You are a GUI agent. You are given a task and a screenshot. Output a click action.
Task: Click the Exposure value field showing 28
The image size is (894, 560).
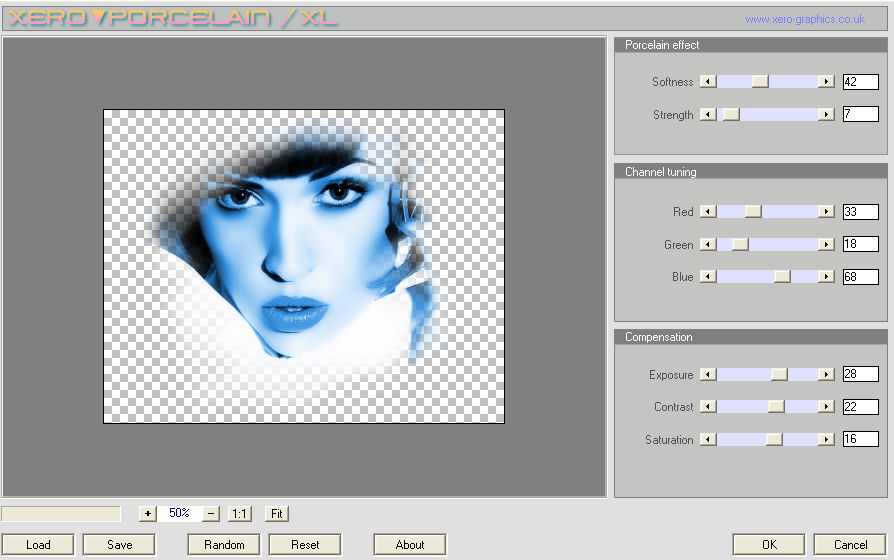pyautogui.click(x=861, y=374)
